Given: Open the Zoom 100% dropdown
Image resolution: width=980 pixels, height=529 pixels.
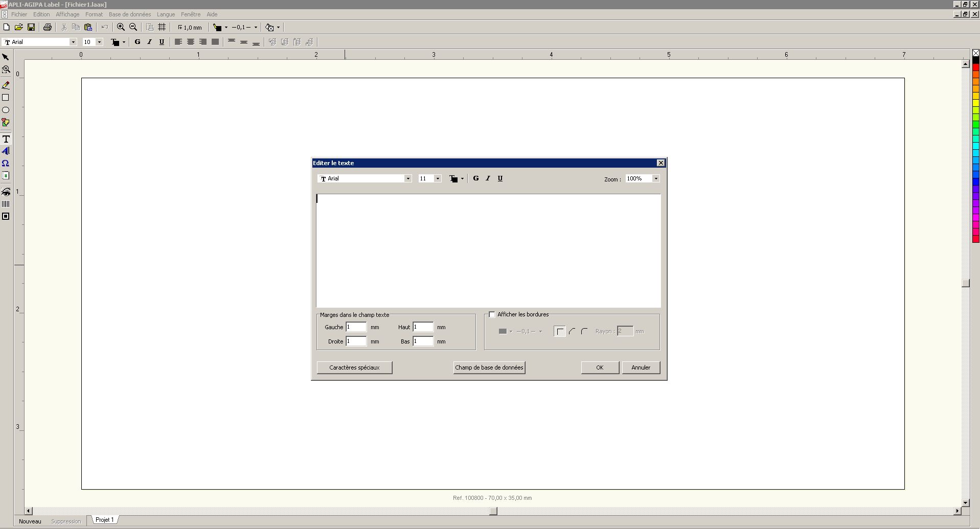Looking at the screenshot, I should [x=656, y=178].
